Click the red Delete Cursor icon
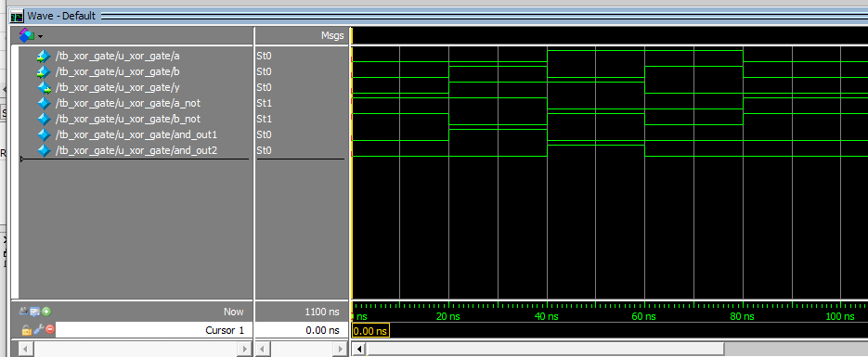 50,329
